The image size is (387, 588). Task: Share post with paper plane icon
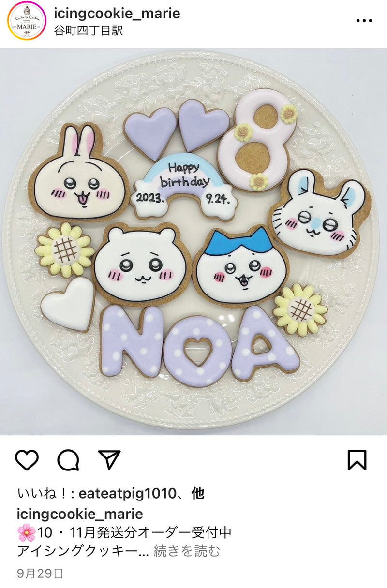point(109,459)
